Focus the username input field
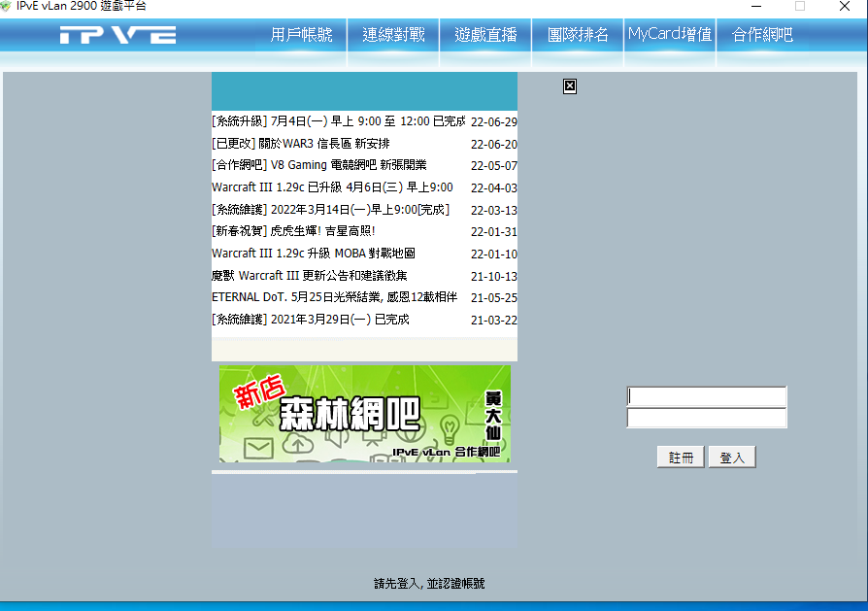Screen dimensions: 868x611 coord(707,396)
